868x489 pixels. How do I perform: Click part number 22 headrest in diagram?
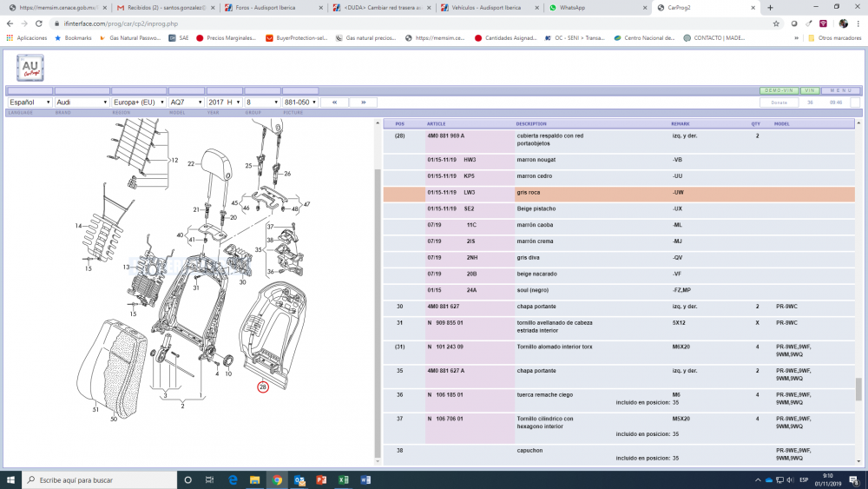click(x=191, y=164)
